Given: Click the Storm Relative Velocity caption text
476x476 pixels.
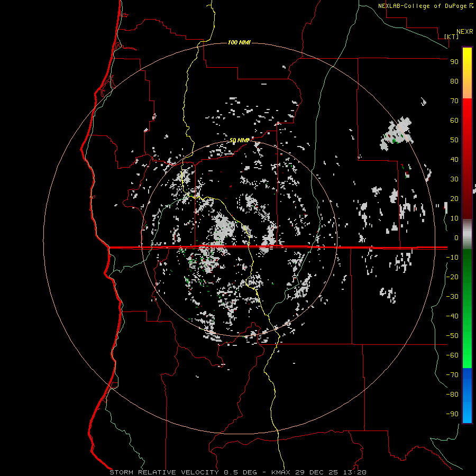Looking at the screenshot, I should (237, 472).
